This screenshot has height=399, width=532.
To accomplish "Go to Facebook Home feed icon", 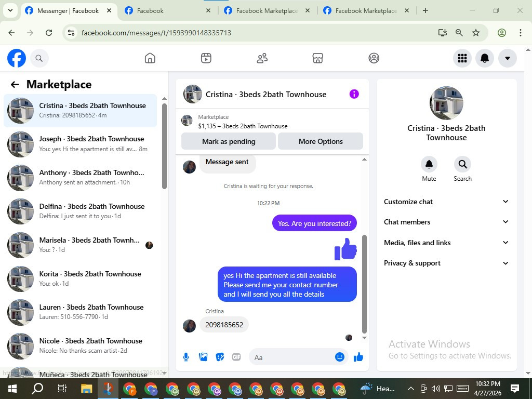I will tap(150, 58).
